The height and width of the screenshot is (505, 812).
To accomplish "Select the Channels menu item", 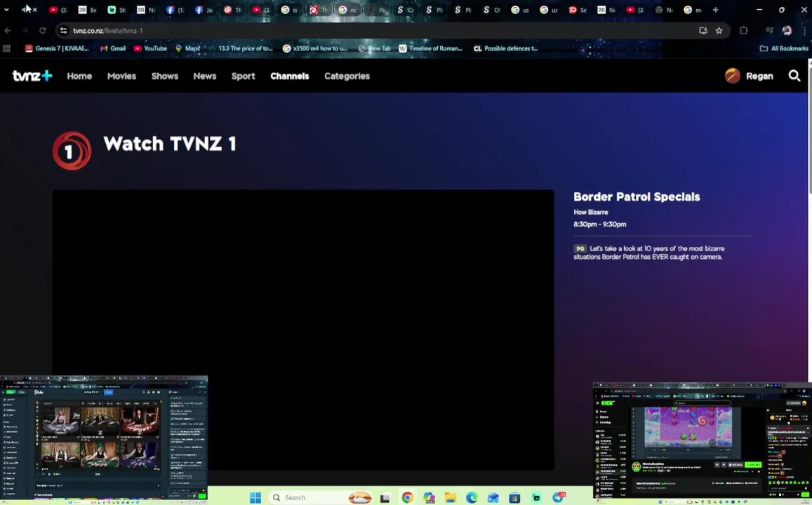I will point(289,76).
